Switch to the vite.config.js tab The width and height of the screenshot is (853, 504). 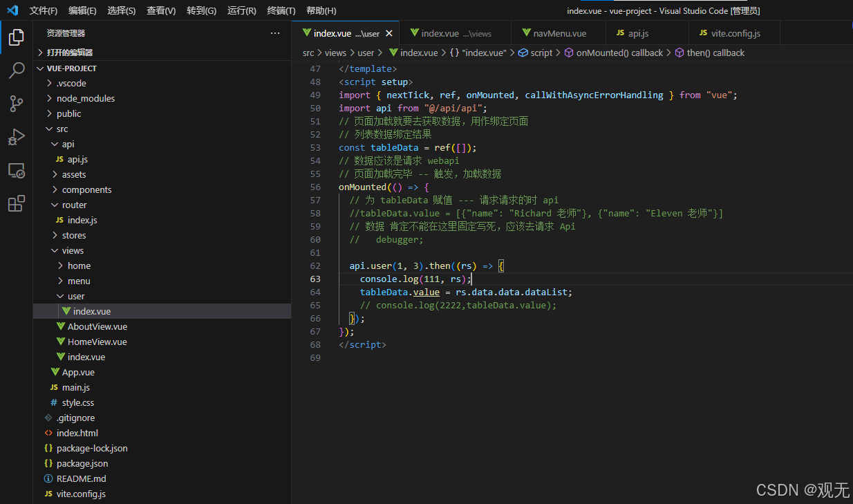pos(735,33)
